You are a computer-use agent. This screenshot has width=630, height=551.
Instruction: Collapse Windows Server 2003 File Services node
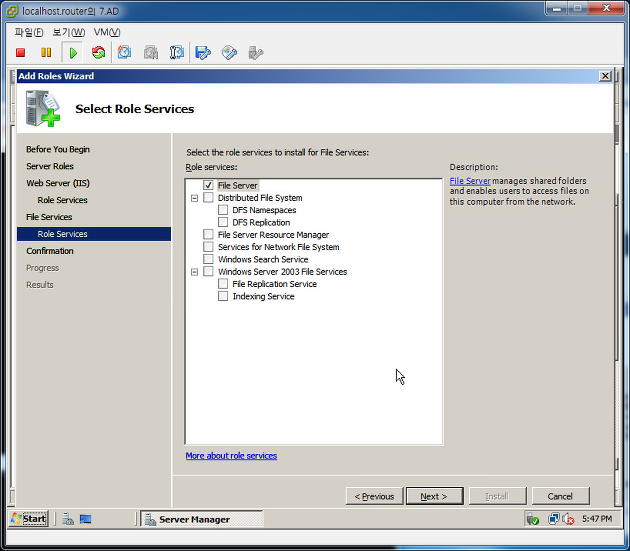pyautogui.click(x=194, y=272)
